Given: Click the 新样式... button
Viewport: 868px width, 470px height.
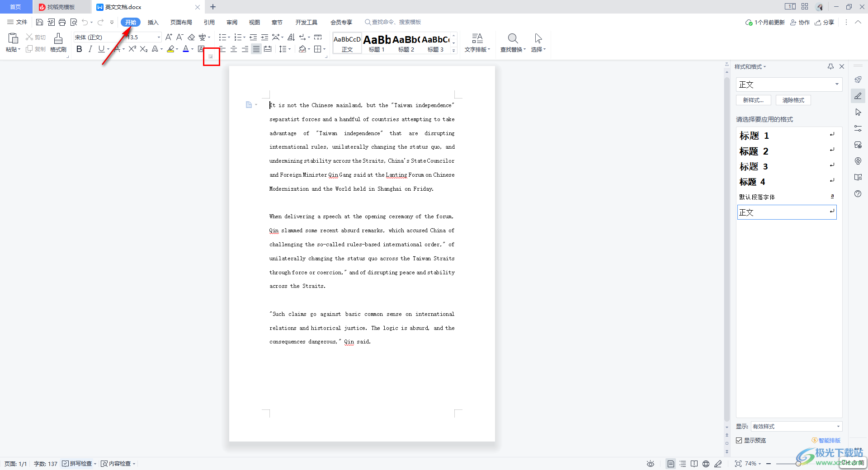Looking at the screenshot, I should 753,100.
